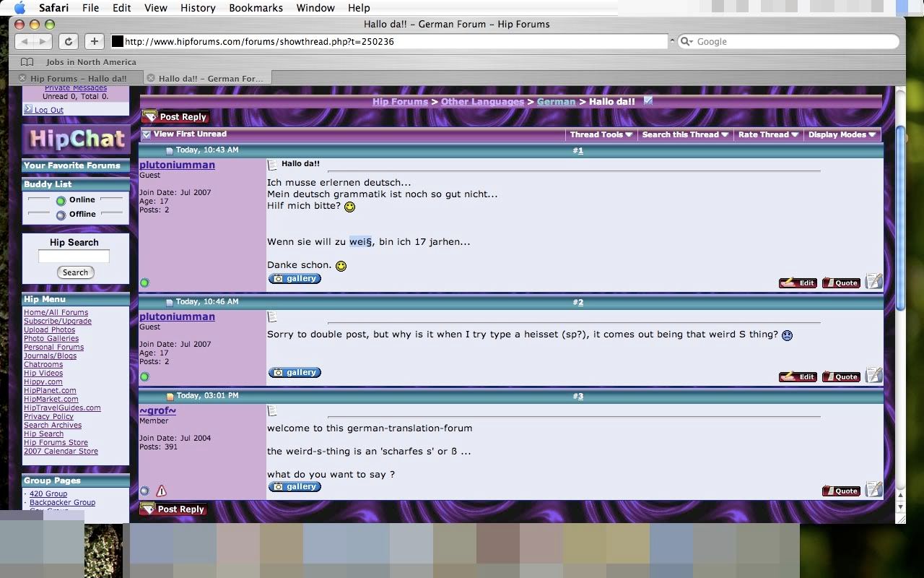Click the gallery button in post #2
This screenshot has height=578, width=924.
[x=295, y=373]
